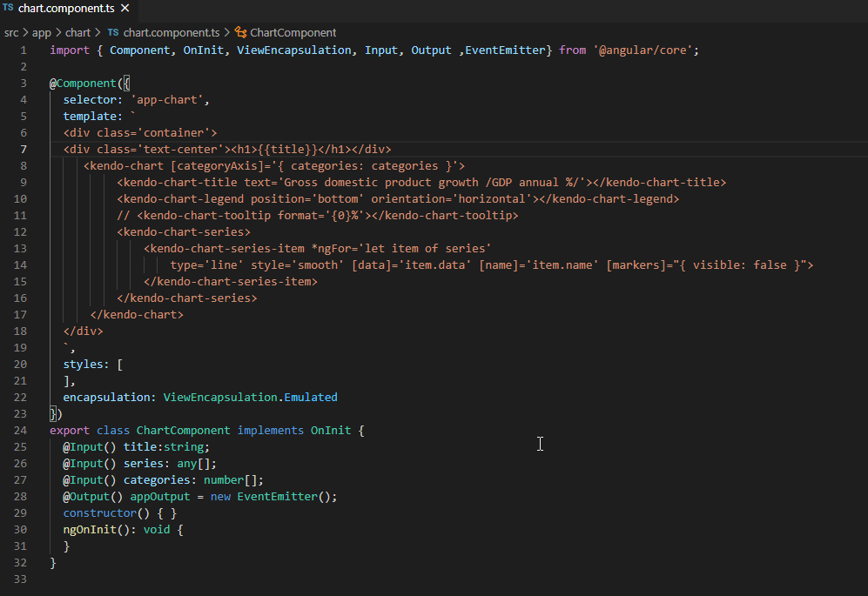This screenshot has height=596, width=868.
Task: Click EventEmitter in the import statement
Action: (x=505, y=50)
